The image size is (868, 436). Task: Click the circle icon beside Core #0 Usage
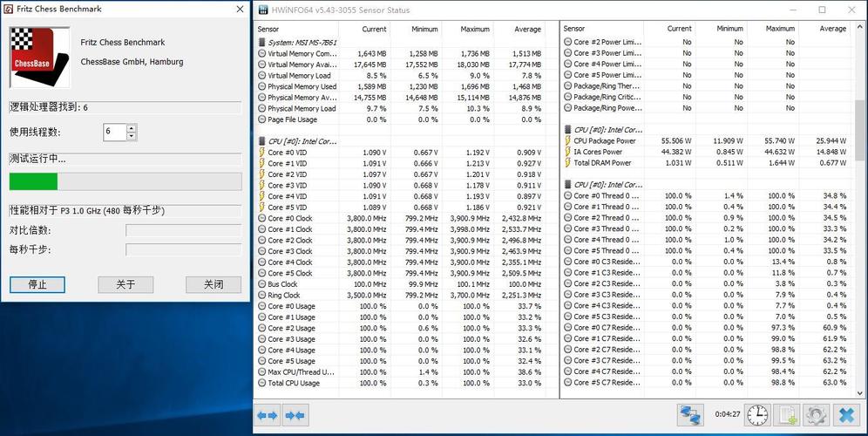261,306
